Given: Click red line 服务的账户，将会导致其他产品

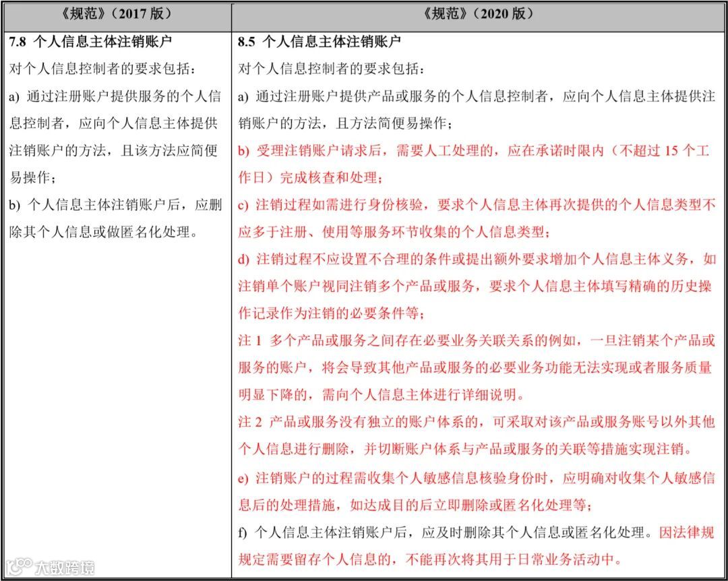Looking at the screenshot, I should 475,367.
